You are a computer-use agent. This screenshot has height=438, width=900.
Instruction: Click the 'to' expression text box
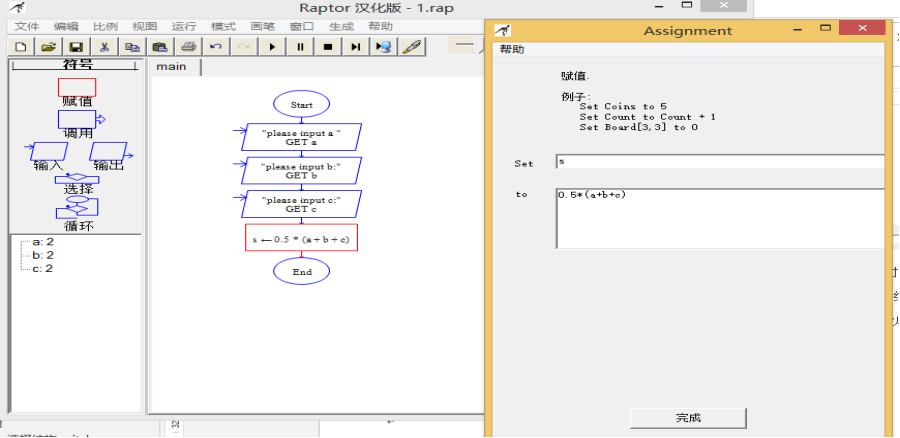(720, 218)
